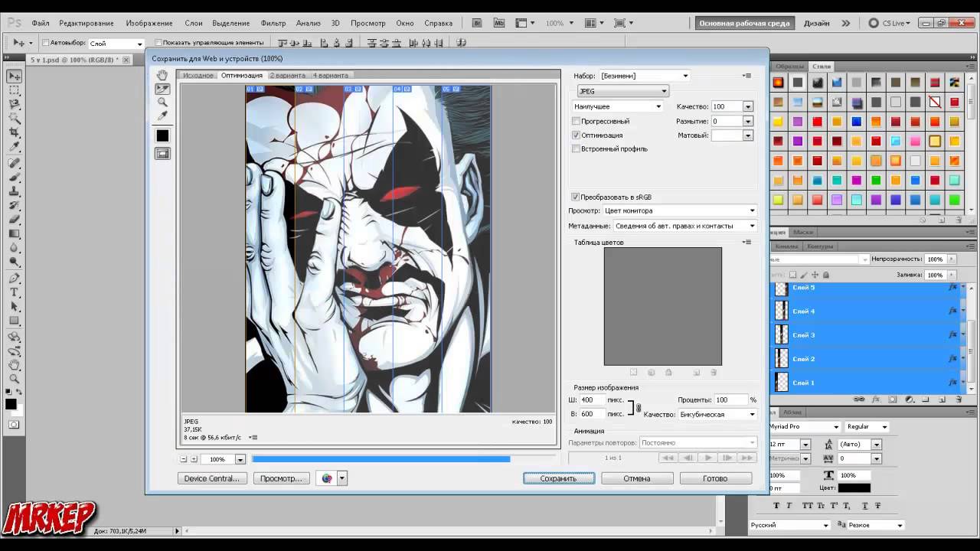
Task: Uncheck the Оптимизация checkbox
Action: 576,135
